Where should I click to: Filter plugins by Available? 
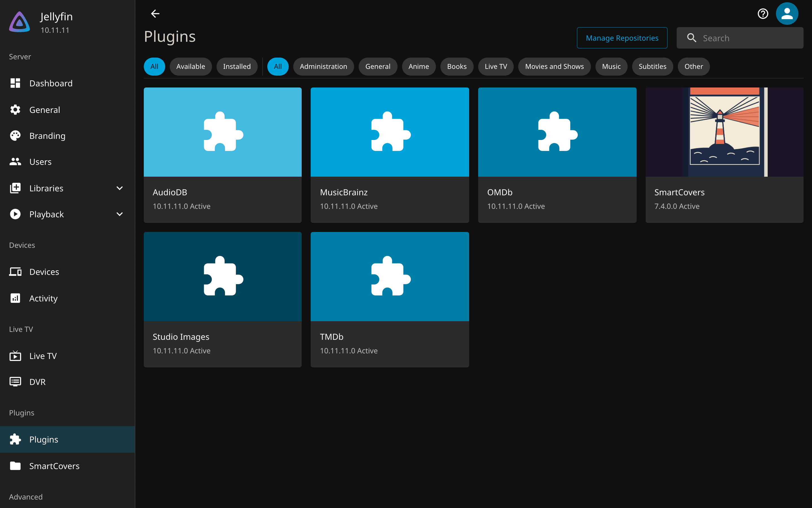pyautogui.click(x=191, y=67)
